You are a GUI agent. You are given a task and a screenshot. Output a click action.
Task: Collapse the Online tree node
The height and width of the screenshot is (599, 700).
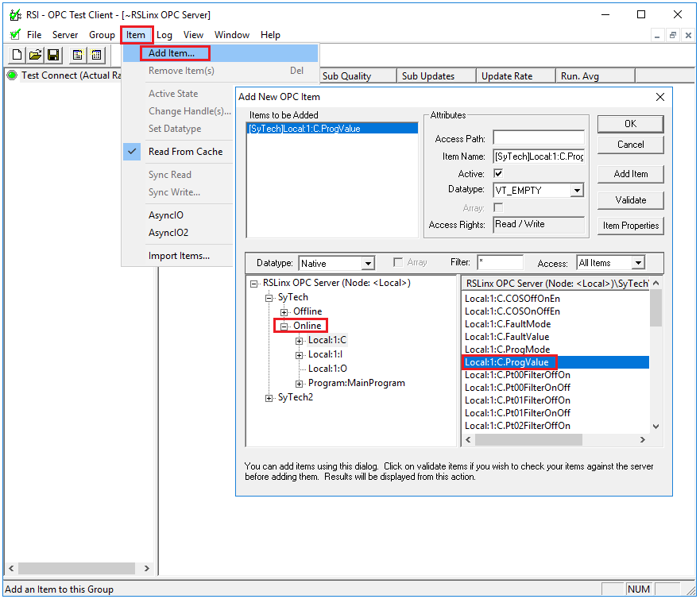click(284, 327)
